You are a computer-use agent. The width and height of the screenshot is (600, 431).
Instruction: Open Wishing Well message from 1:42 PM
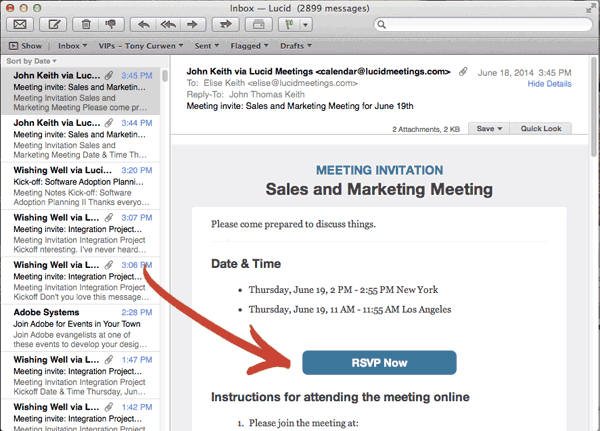80,415
